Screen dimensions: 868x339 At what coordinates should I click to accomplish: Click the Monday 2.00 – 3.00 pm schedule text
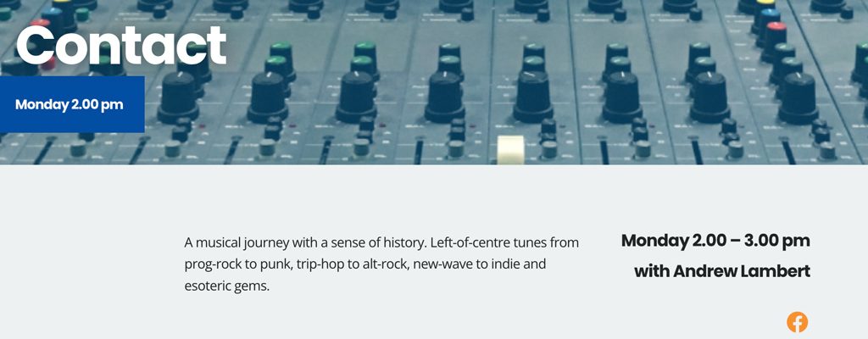click(715, 241)
